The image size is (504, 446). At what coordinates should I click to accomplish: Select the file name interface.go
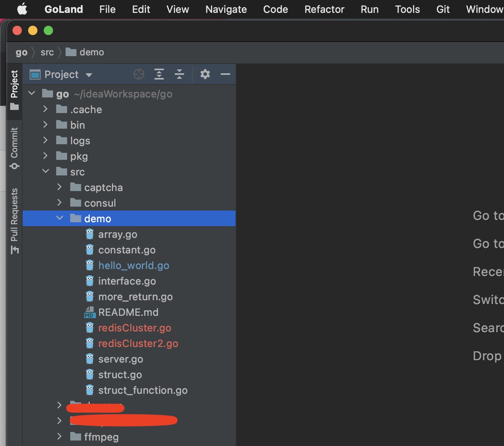127,281
